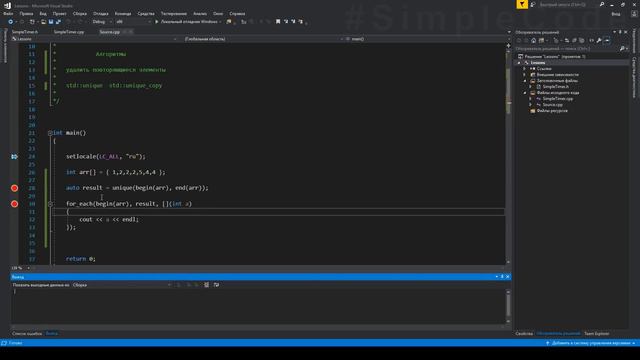Image resolution: width=640 pixels, height=360 pixels.
Task: Click the Save All toolbar icon
Action: tap(58, 22)
